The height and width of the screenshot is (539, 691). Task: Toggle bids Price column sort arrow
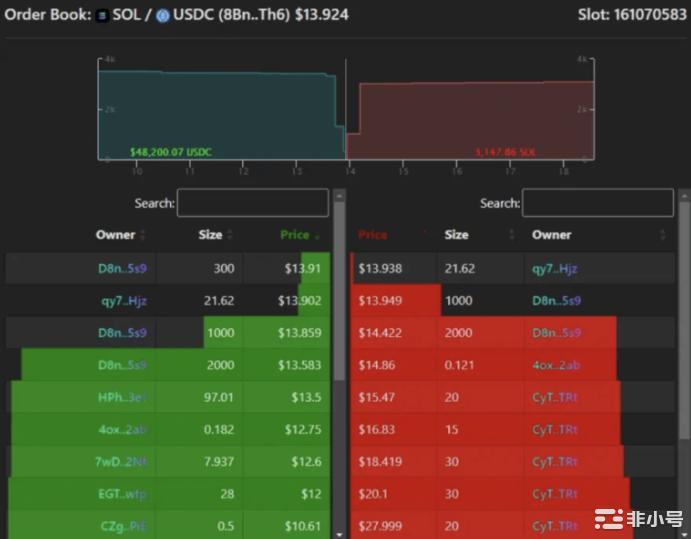click(x=318, y=236)
